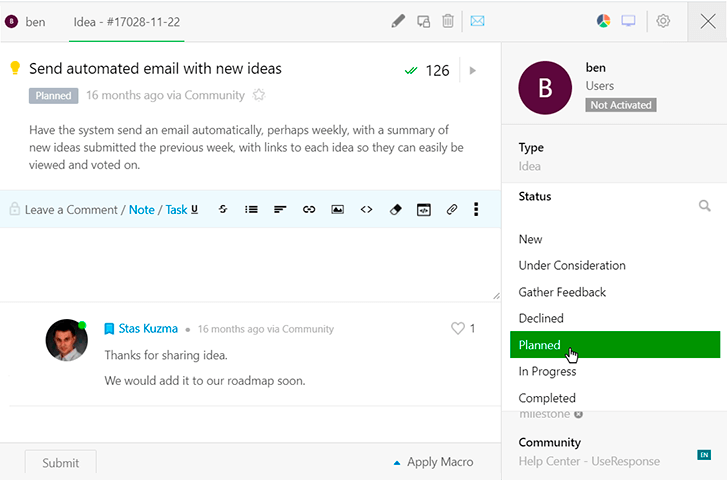
Task: Click the ben username in side panel
Action: 595,68
